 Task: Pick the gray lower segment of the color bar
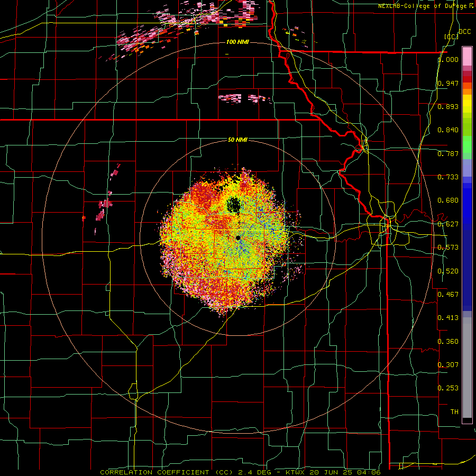click(x=467, y=368)
